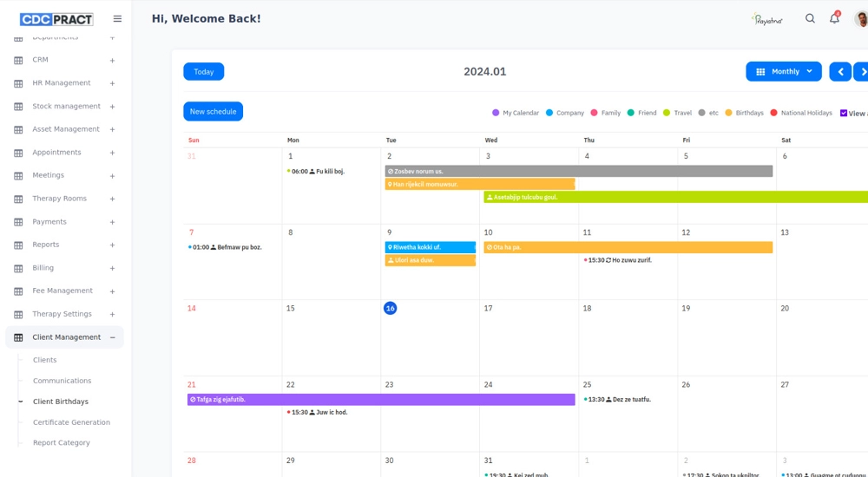Click the Reports grid icon in sidebar
868x477 pixels.
point(18,245)
